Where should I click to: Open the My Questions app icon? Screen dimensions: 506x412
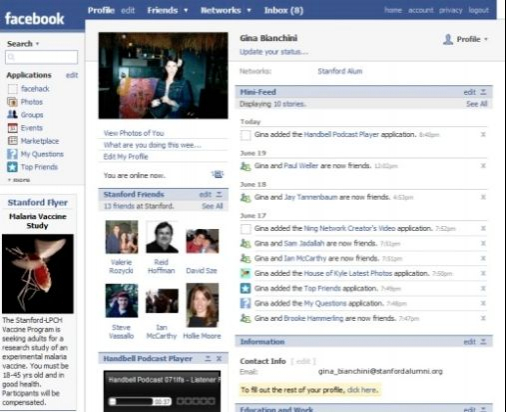point(12,154)
